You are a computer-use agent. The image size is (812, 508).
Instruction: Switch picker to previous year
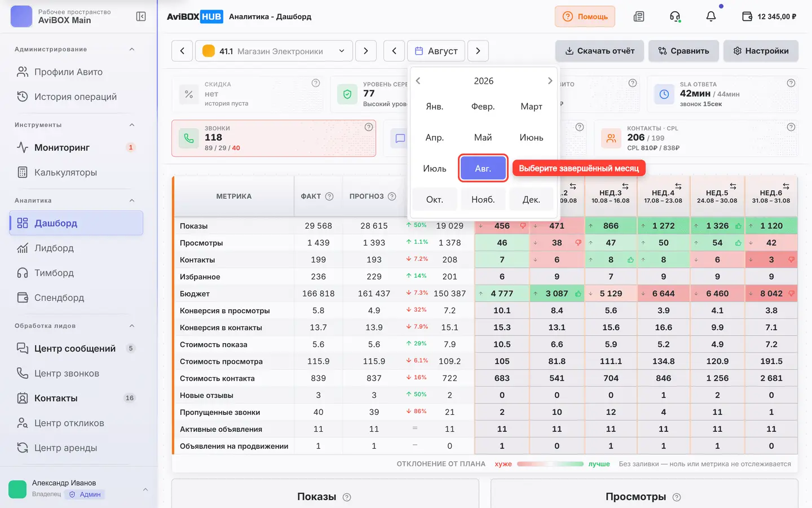pos(418,81)
